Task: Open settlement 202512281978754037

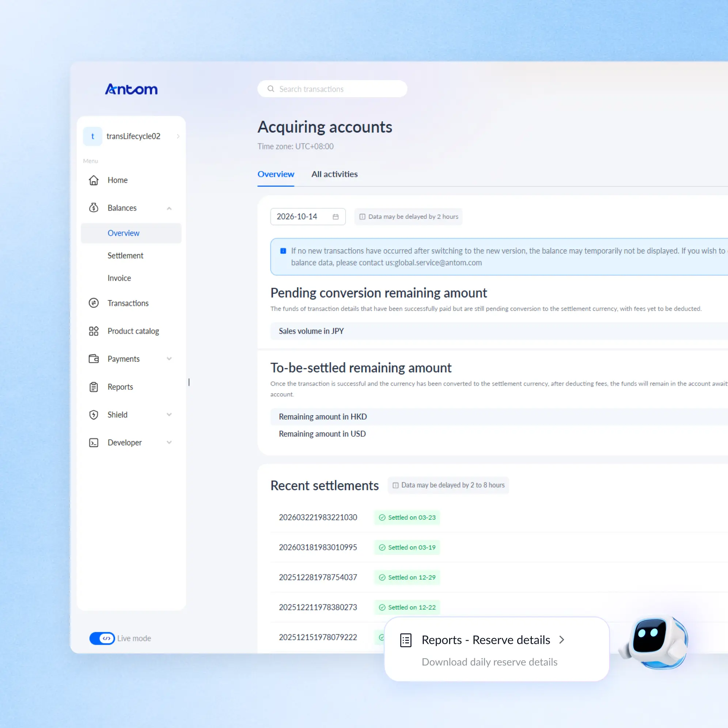Action: pos(318,577)
